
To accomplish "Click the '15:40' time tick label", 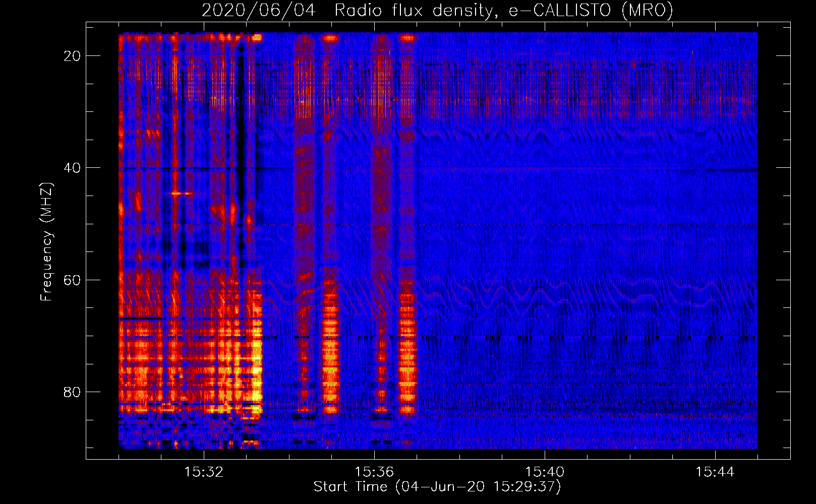I will pyautogui.click(x=545, y=472).
